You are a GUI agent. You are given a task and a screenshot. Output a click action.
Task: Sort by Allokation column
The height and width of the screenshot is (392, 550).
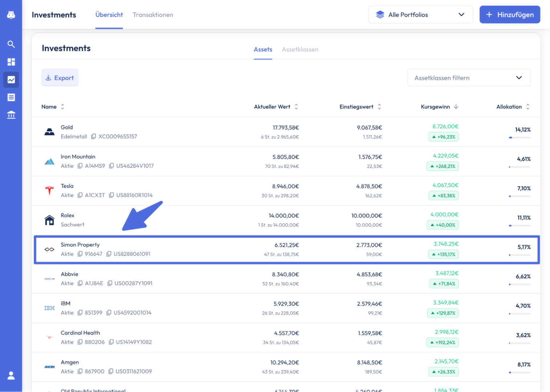click(x=513, y=107)
